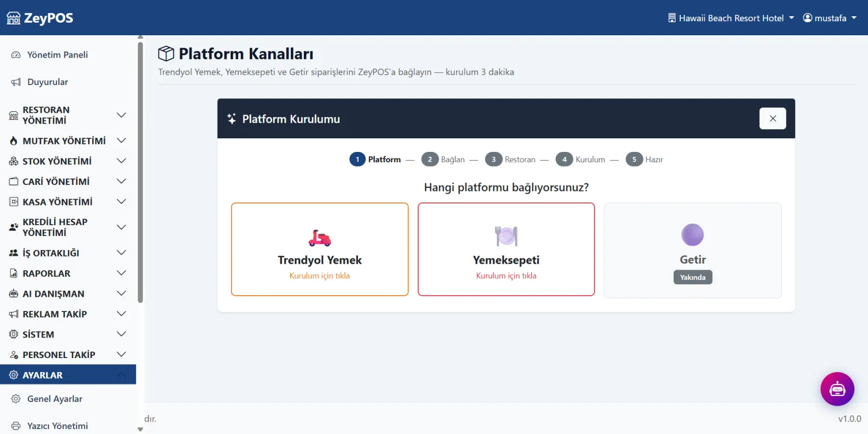The width and height of the screenshot is (868, 434).
Task: Click the sidebar scroll down arrow
Action: [x=141, y=430]
